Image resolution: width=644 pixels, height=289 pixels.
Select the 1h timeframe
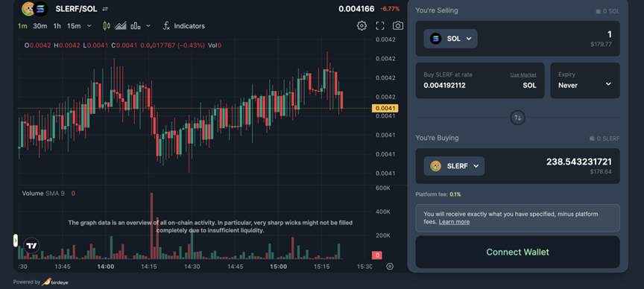click(x=57, y=26)
